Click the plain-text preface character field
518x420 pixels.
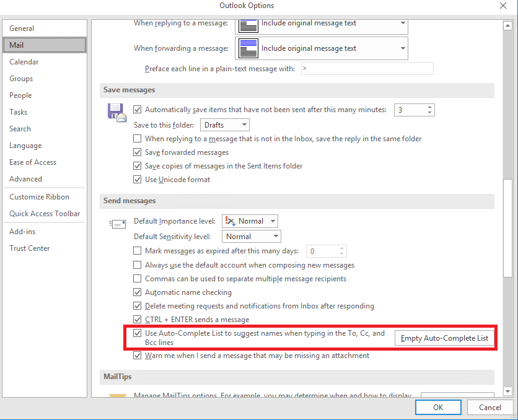(x=367, y=69)
